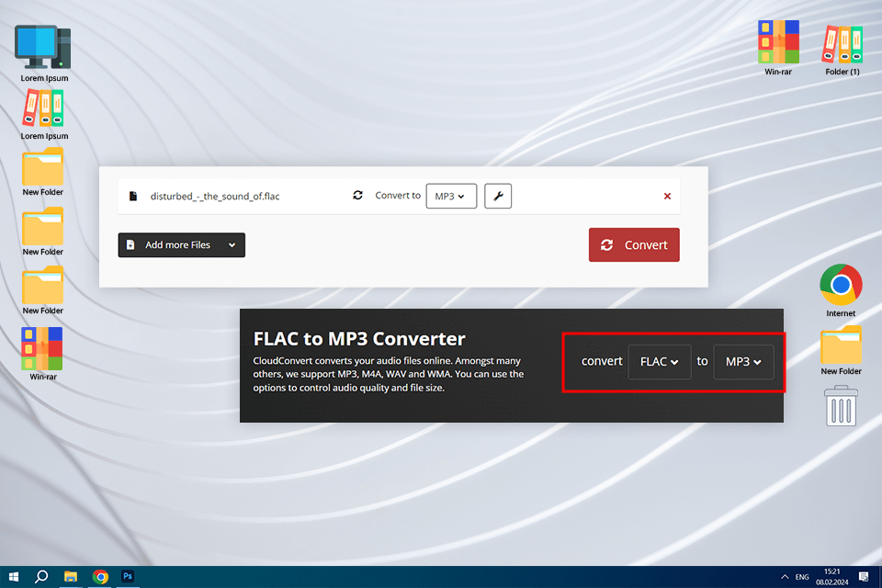Image resolution: width=882 pixels, height=588 pixels.
Task: Launch the Internet Chrome desktop icon
Action: (x=841, y=290)
